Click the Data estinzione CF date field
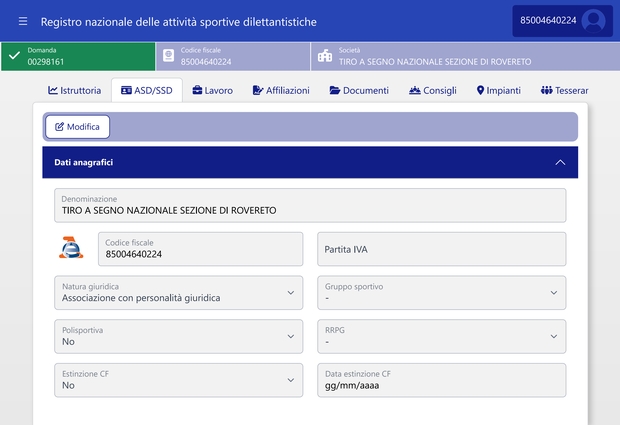This screenshot has height=425, width=620. [x=442, y=380]
